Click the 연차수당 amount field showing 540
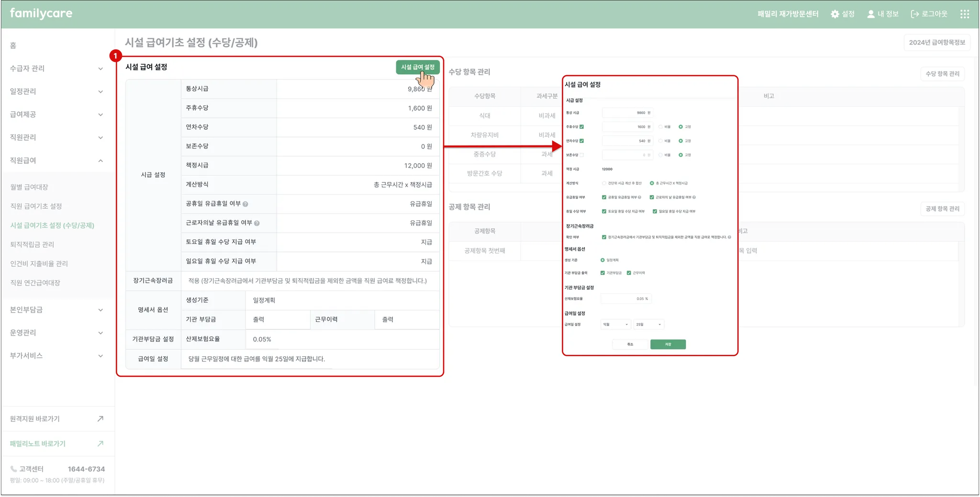The height and width of the screenshot is (497, 980). (x=627, y=141)
